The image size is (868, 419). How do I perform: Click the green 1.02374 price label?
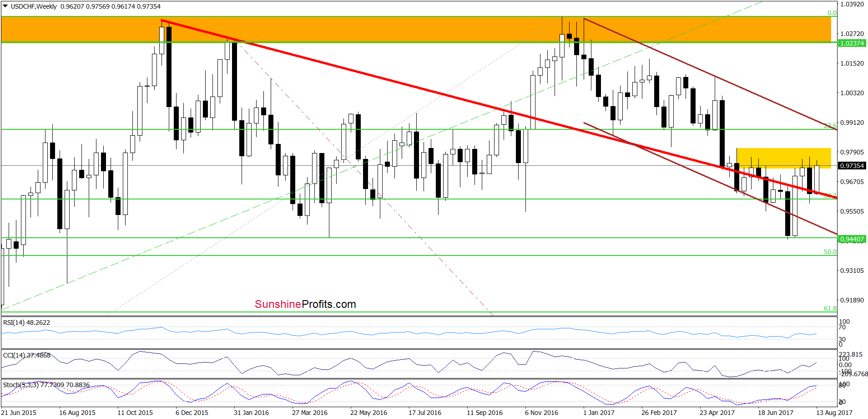852,43
